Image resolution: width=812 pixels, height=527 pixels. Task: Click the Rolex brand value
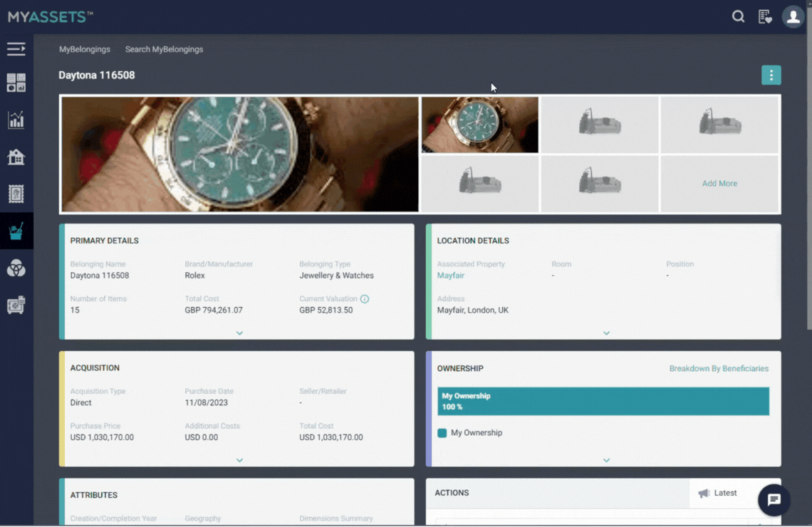click(x=194, y=276)
